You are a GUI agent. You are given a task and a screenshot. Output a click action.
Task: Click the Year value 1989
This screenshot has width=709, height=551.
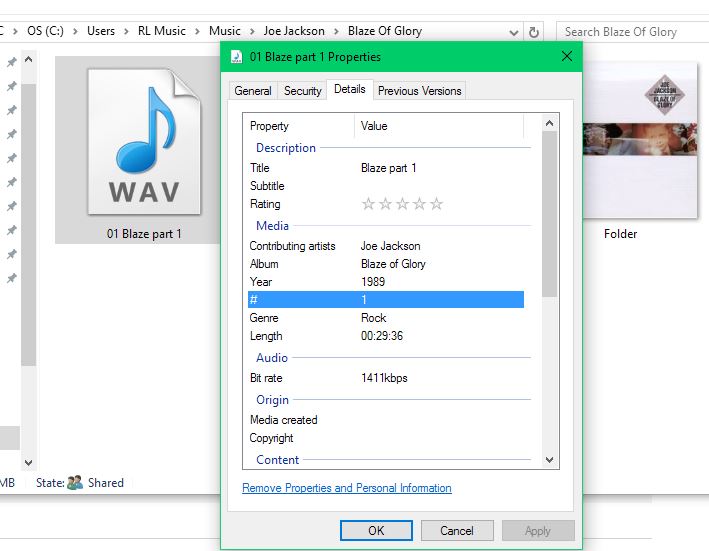pyautogui.click(x=373, y=282)
